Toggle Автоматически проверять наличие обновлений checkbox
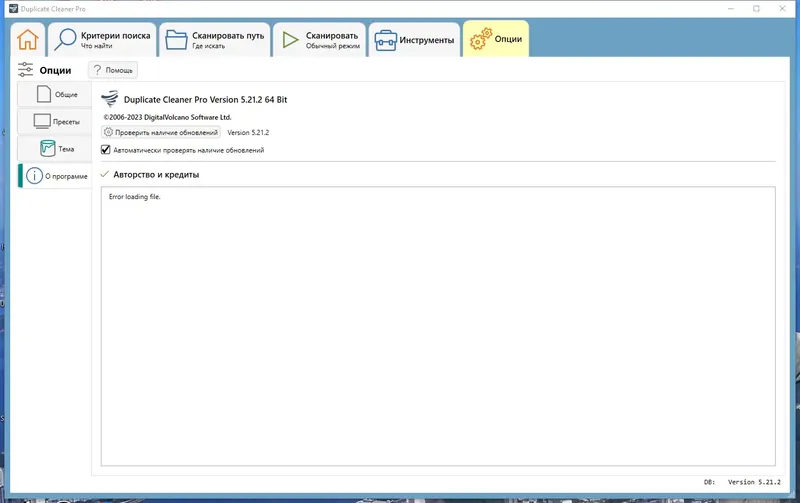 click(x=106, y=149)
